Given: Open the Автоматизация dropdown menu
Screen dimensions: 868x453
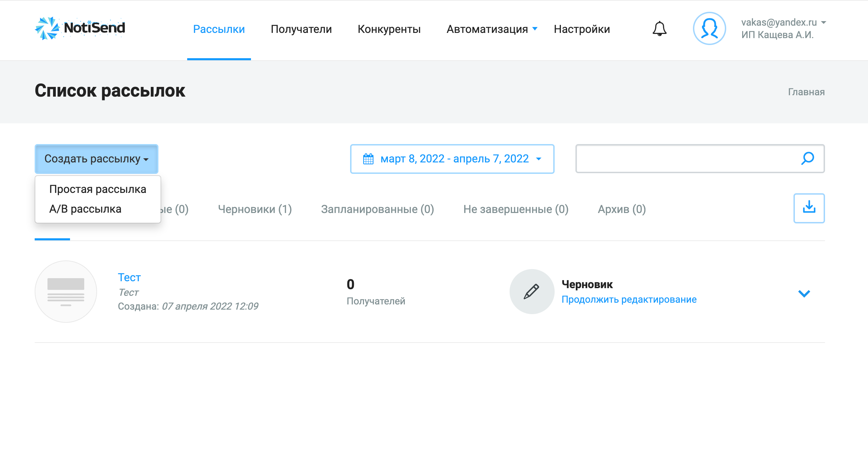Looking at the screenshot, I should [492, 29].
